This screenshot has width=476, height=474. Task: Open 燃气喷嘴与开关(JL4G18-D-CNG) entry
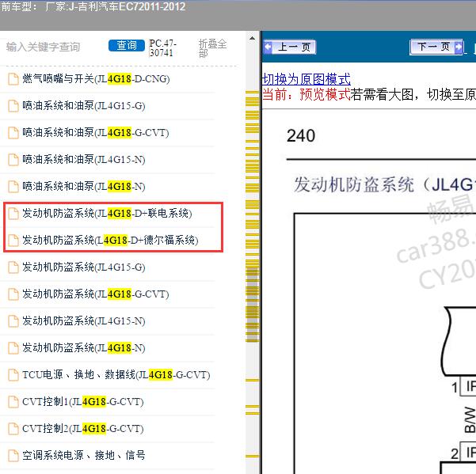point(96,79)
